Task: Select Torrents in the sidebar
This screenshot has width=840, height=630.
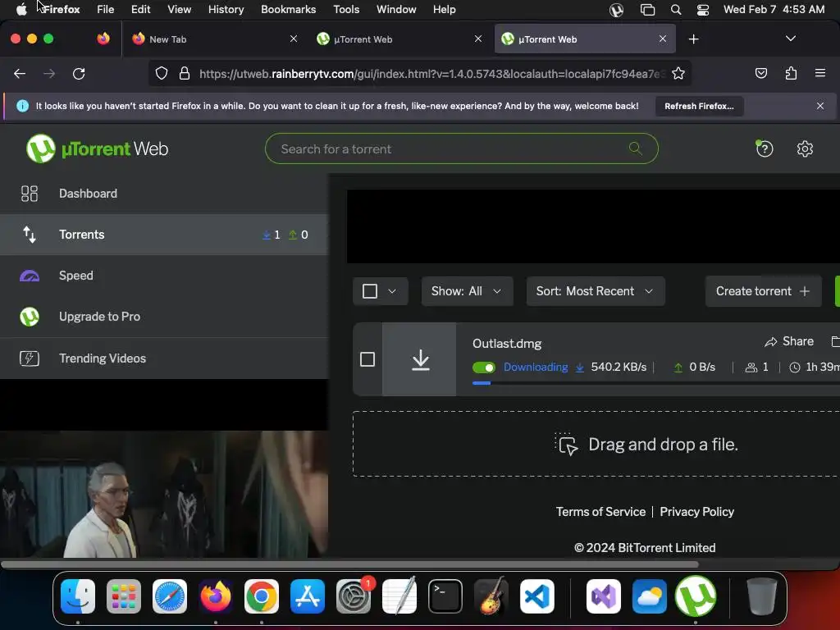Action: click(164, 235)
